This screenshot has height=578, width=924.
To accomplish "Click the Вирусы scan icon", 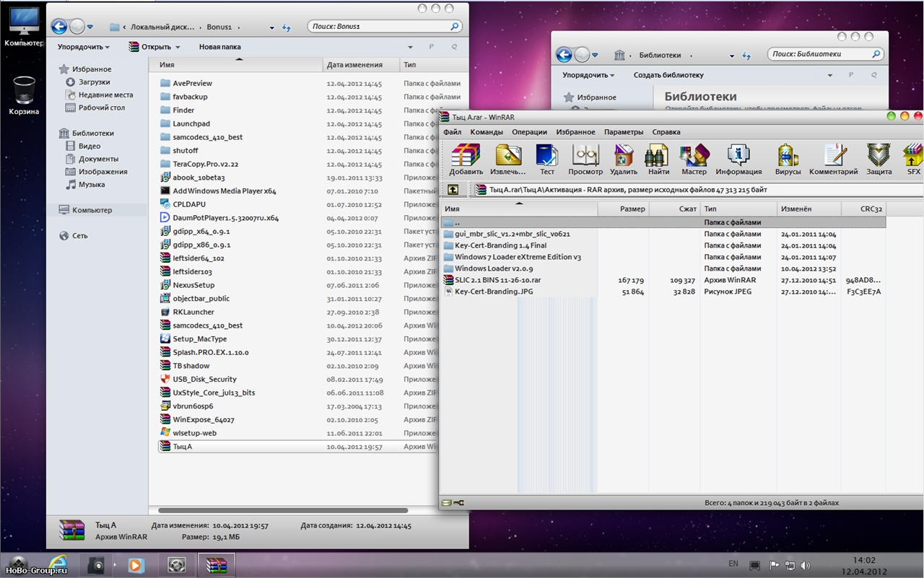I will point(788,159).
